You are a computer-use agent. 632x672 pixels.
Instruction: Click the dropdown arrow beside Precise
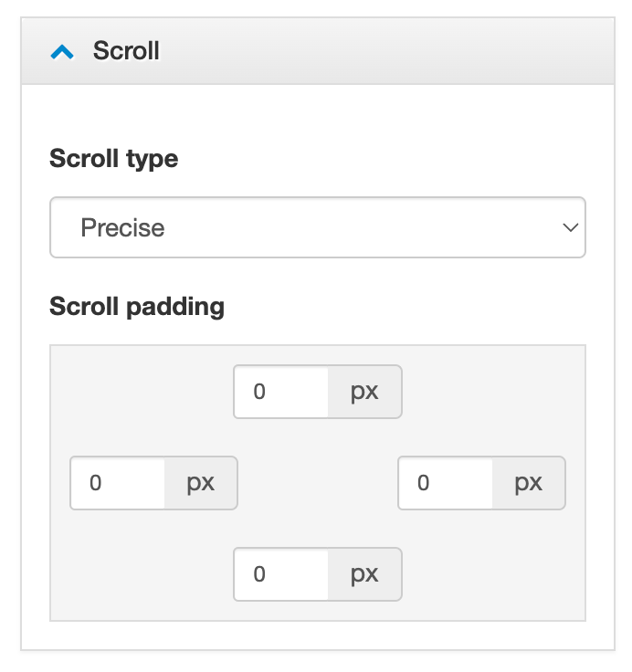(571, 227)
